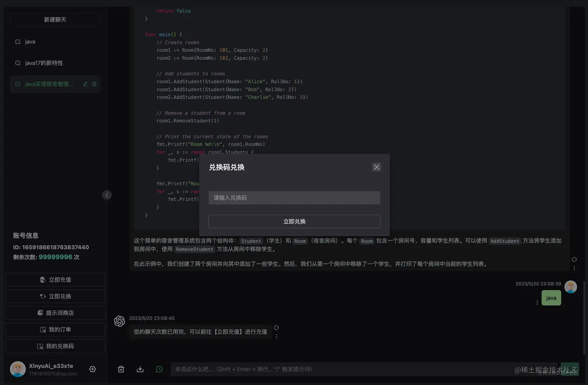Click the 账号信息 heading

(x=26, y=235)
